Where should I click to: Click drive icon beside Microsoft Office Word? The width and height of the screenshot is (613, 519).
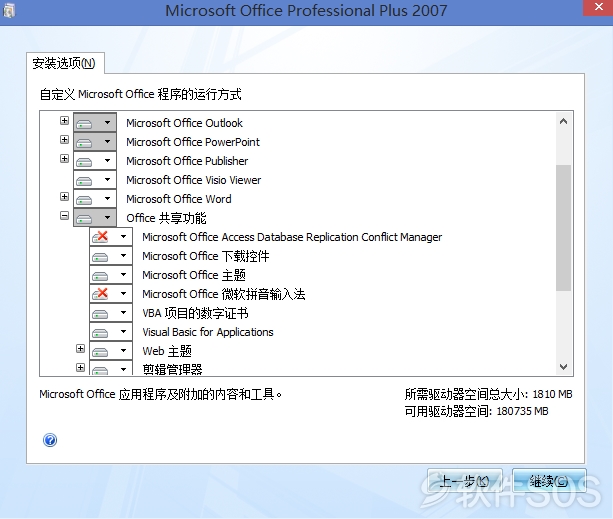[84, 200]
